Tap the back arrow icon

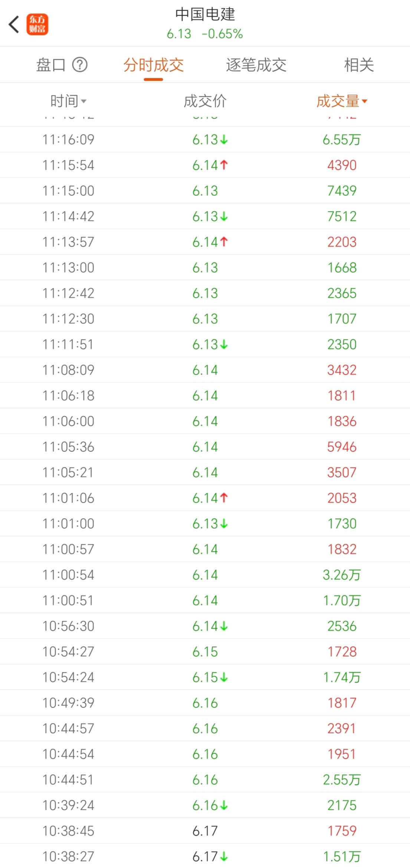point(14,24)
